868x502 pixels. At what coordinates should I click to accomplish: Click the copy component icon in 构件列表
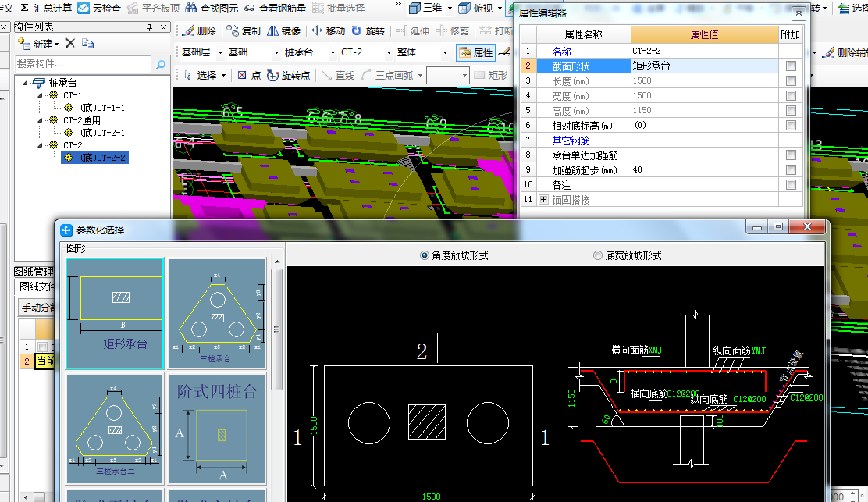(x=87, y=43)
